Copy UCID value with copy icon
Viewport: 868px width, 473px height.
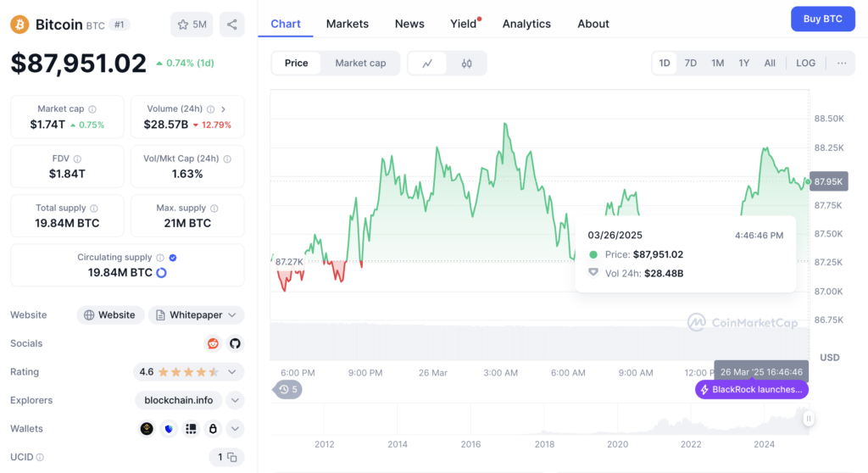(232, 458)
